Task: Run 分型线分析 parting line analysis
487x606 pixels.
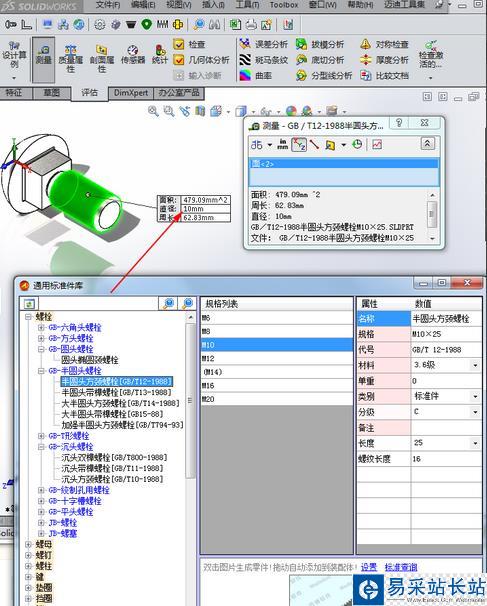Action: pos(324,75)
